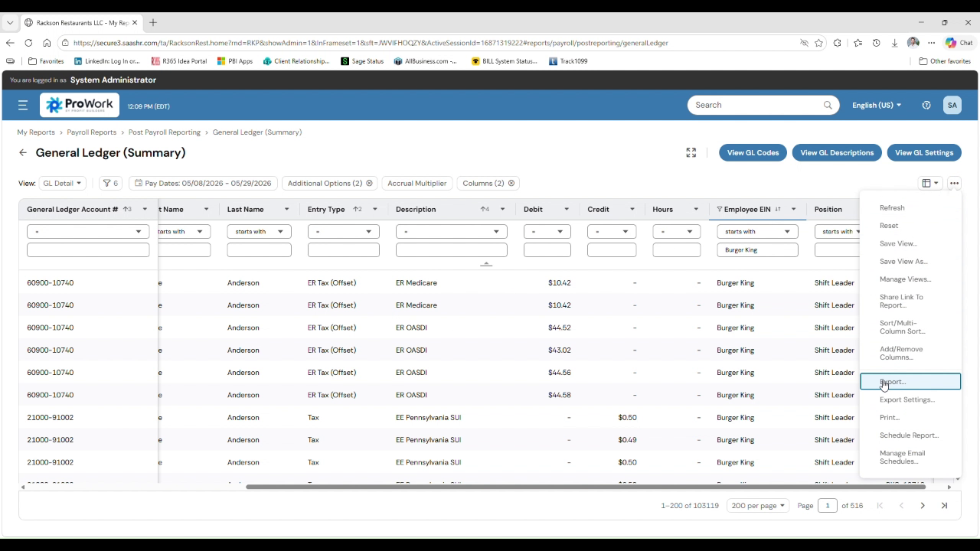The height and width of the screenshot is (551, 980).
Task: Add this page to browser favorites
Action: (x=819, y=43)
